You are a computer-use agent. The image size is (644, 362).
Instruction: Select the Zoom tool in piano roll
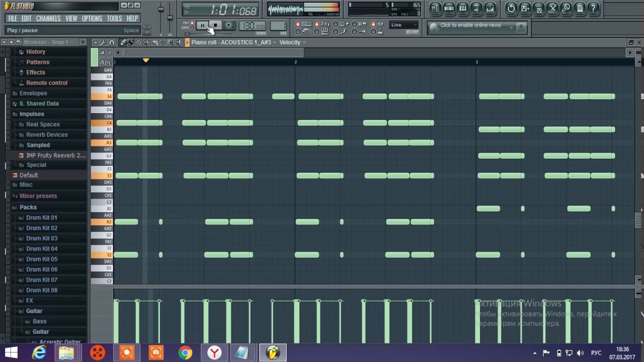[171, 42]
